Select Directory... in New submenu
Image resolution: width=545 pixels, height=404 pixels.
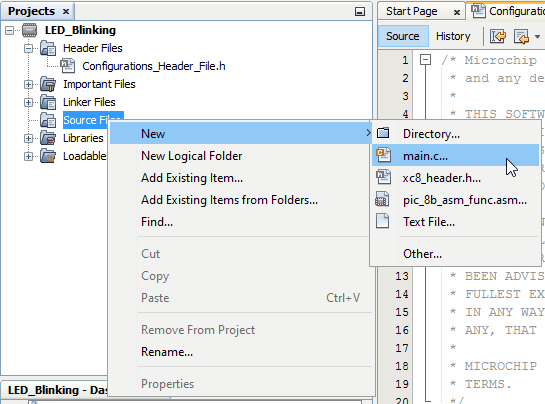point(455,134)
